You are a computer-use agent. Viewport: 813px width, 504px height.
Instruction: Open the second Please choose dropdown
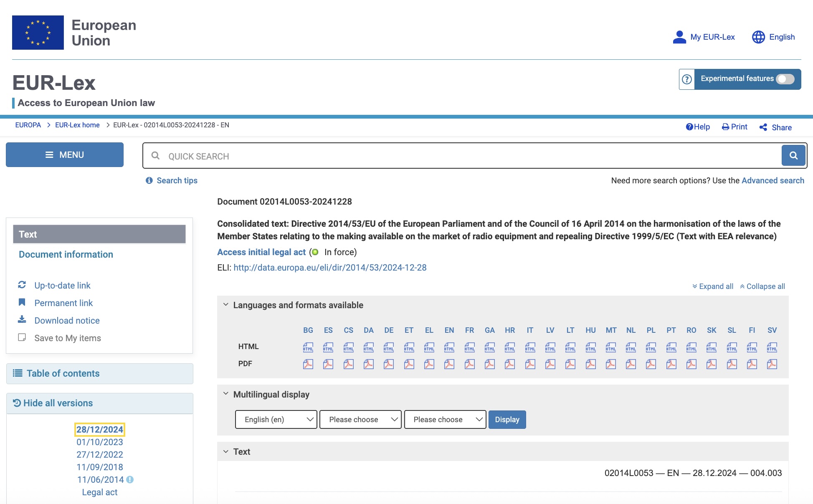tap(445, 420)
